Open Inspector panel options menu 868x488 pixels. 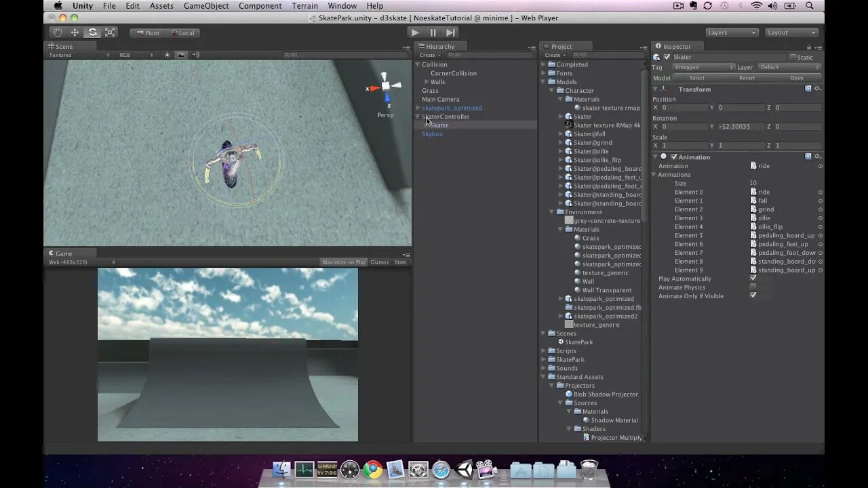pyautogui.click(x=819, y=47)
